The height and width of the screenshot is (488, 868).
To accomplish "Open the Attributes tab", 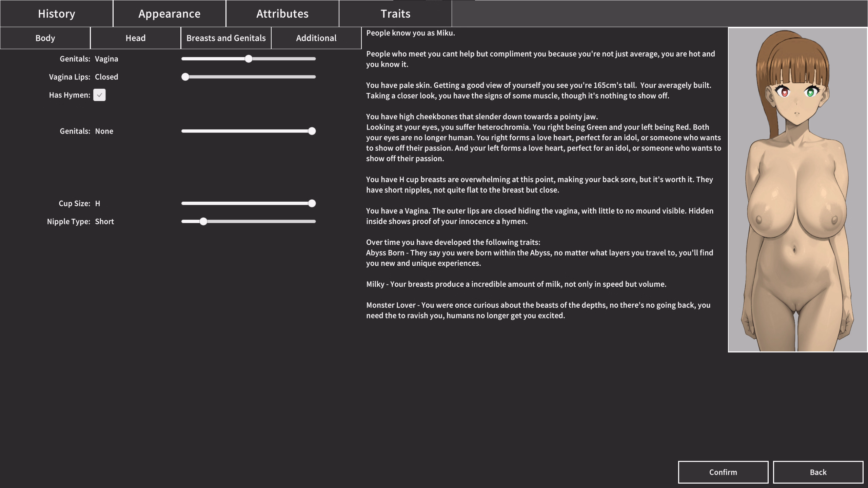I will pos(282,14).
